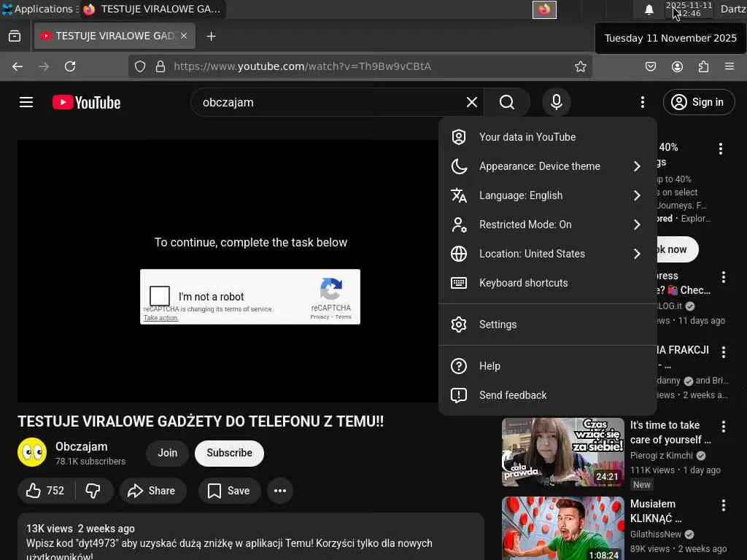The width and height of the screenshot is (747, 560).
Task: Open Obczajam channel name link
Action: (x=82, y=447)
